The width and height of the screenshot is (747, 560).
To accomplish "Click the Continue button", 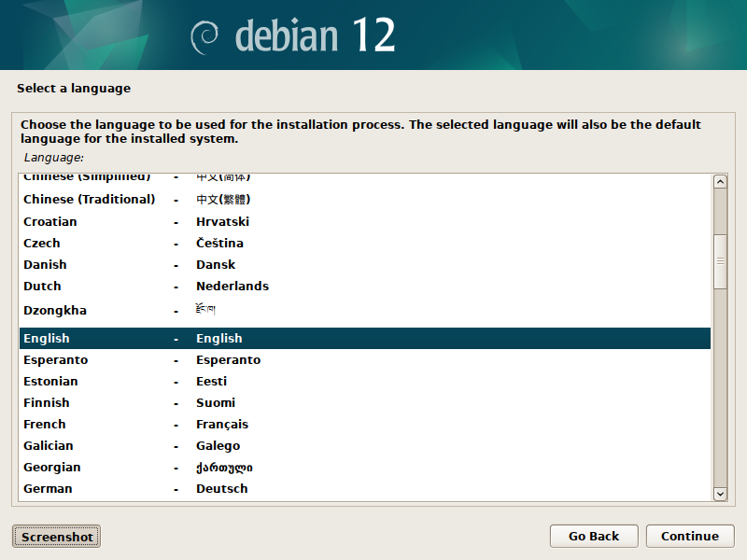I will tap(690, 536).
